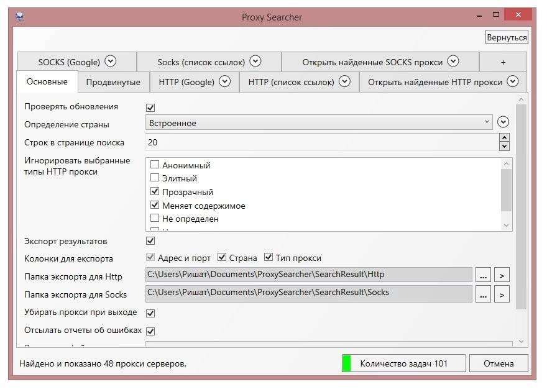Image resolution: width=547 pixels, height=392 pixels.
Task: Open dropdown arrow on Открыть найденные HTTP прокси
Action: [x=512, y=81]
